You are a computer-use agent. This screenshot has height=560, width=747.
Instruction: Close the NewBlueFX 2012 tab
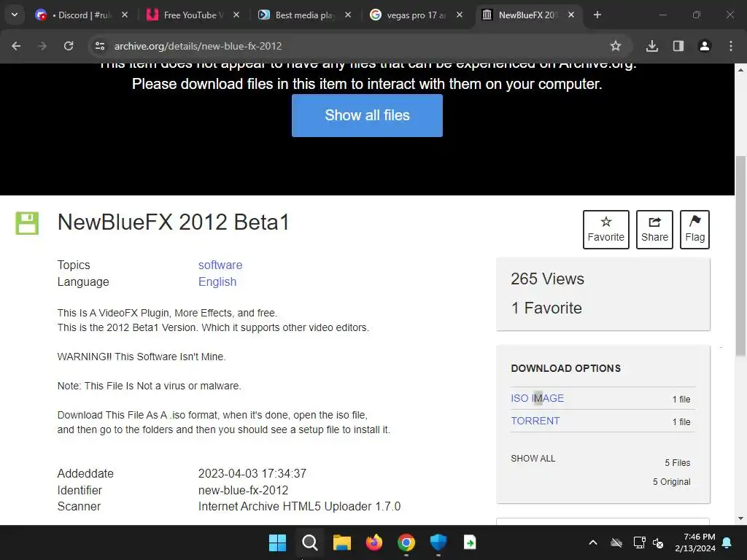click(x=571, y=15)
